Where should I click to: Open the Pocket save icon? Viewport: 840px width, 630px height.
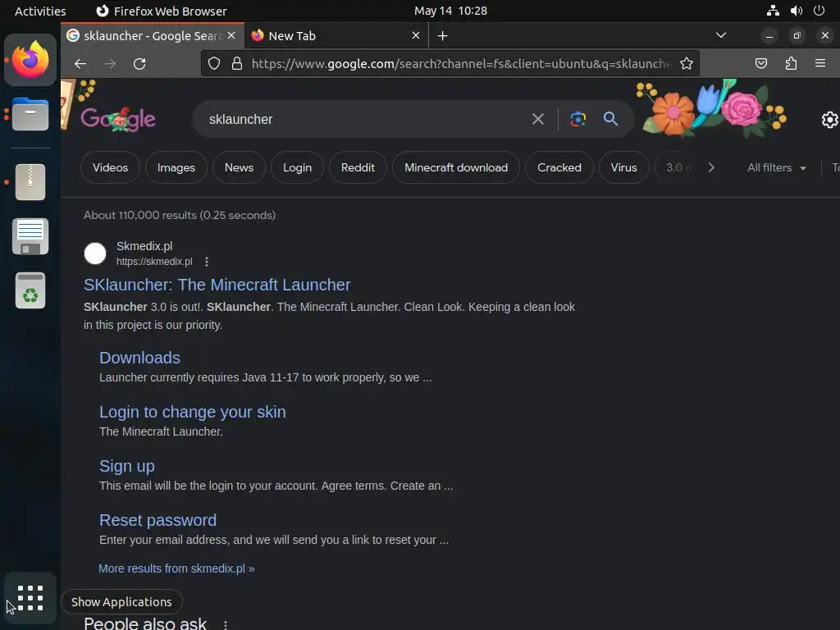tap(760, 64)
